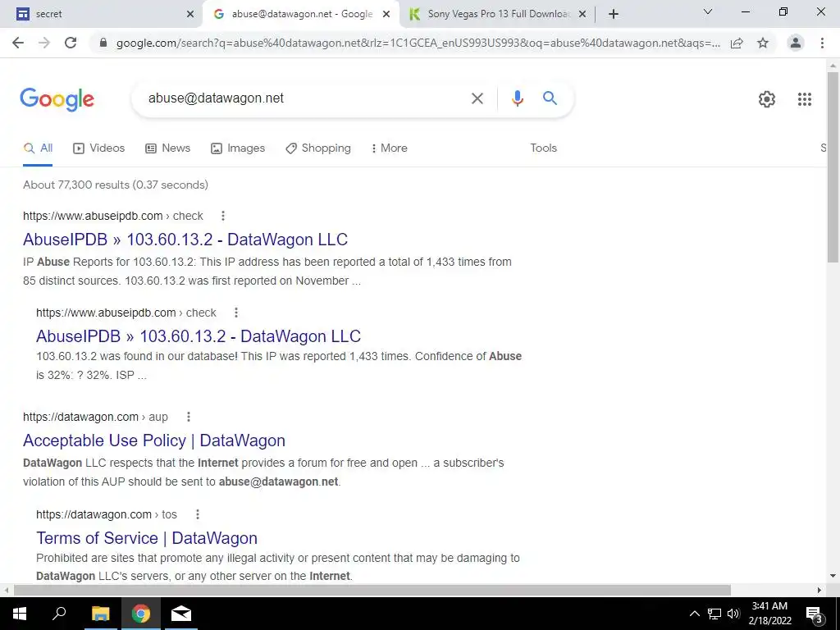Open Acceptable Use Policy DataWagon link

154,441
